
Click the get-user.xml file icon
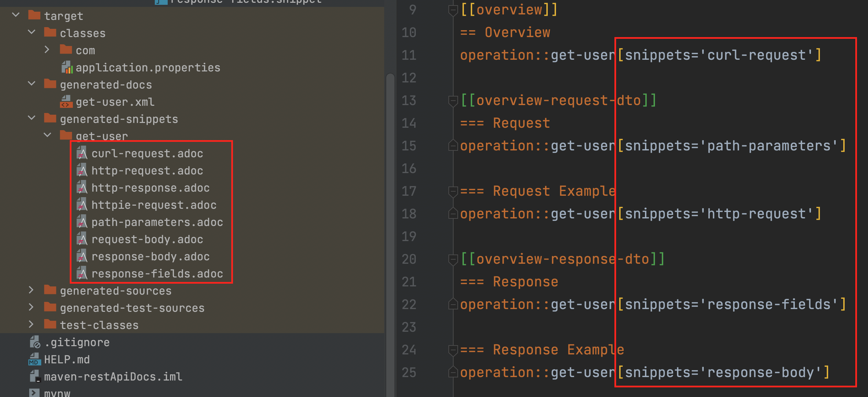[66, 102]
